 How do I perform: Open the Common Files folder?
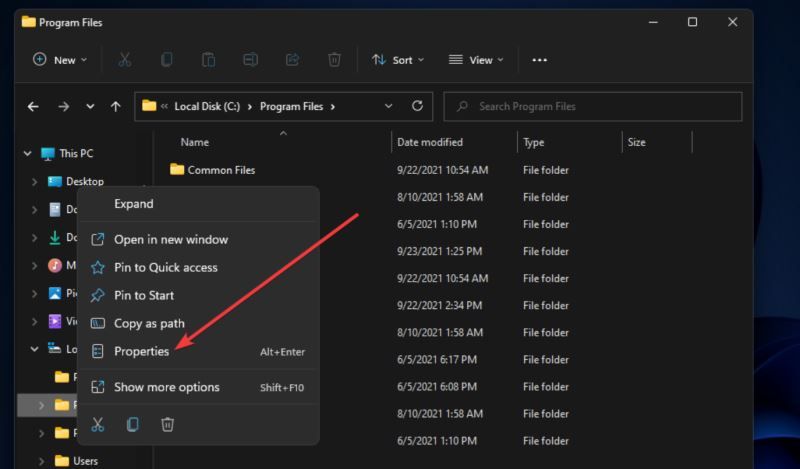click(220, 170)
